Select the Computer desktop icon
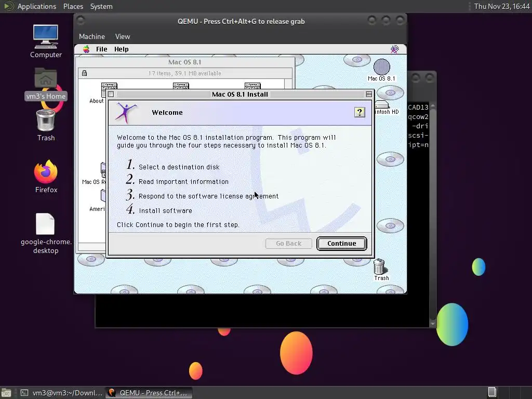The height and width of the screenshot is (399, 532). (46, 42)
